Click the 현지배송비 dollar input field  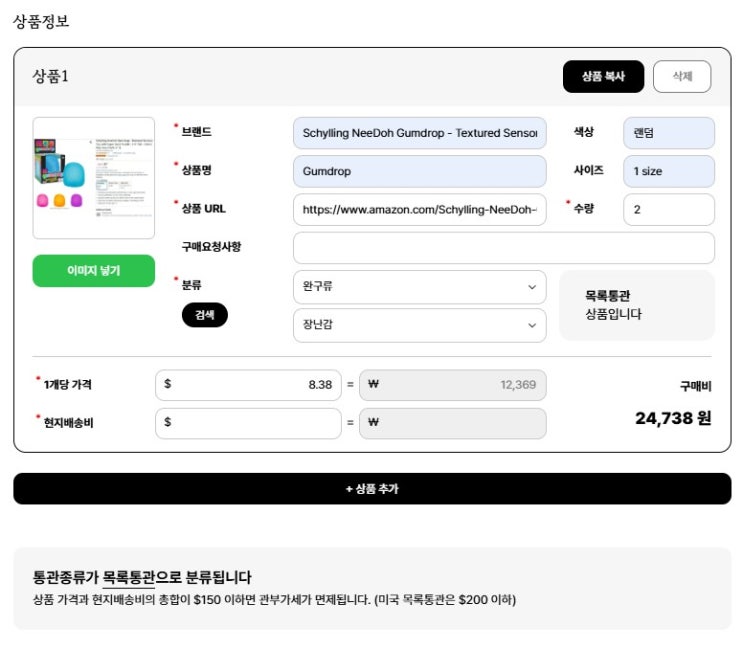coord(248,423)
